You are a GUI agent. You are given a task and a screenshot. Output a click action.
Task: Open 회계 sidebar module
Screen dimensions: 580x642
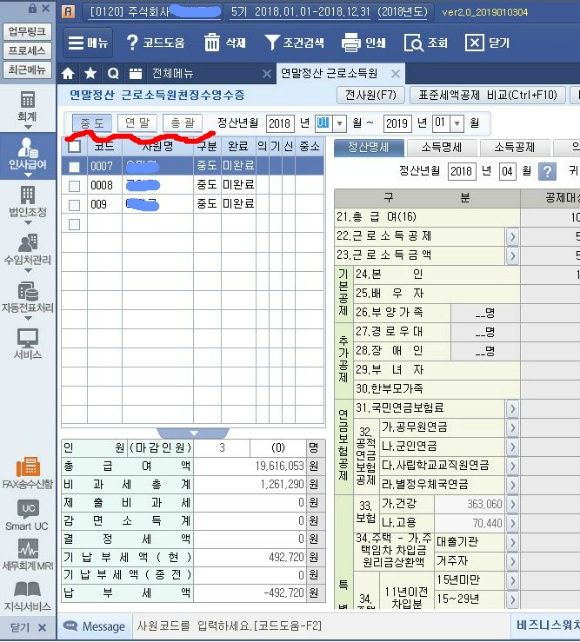coord(27,108)
